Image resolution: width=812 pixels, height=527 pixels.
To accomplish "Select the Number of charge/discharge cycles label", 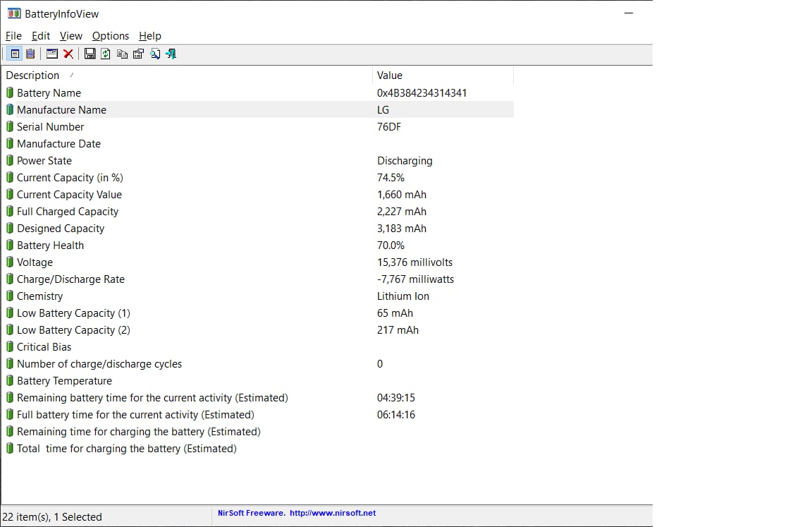I will click(x=99, y=364).
